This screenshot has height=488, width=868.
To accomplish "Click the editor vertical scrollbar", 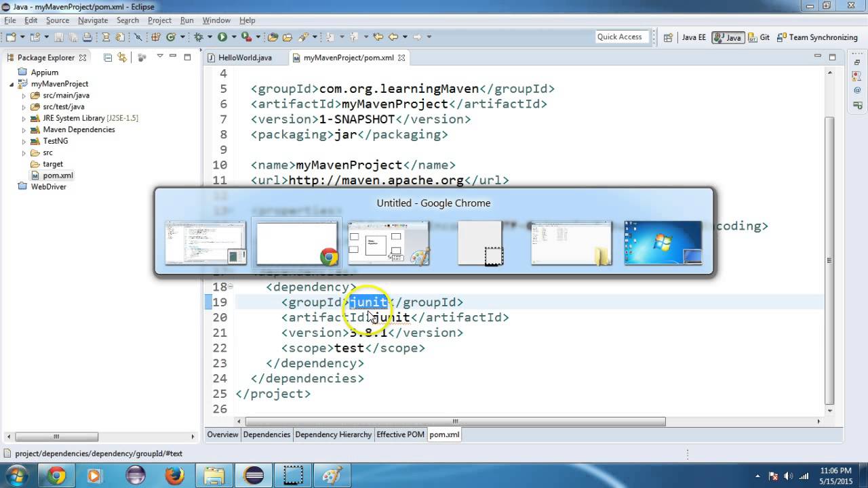I will point(829,261).
